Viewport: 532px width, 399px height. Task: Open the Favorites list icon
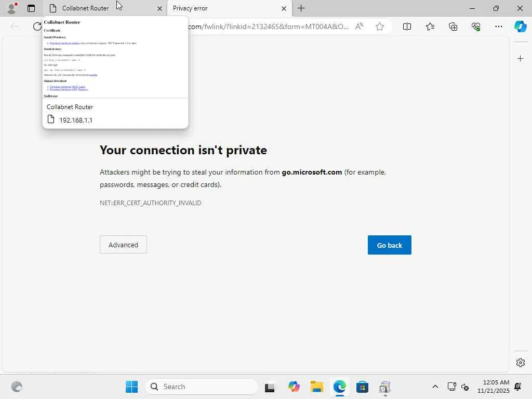point(430,26)
